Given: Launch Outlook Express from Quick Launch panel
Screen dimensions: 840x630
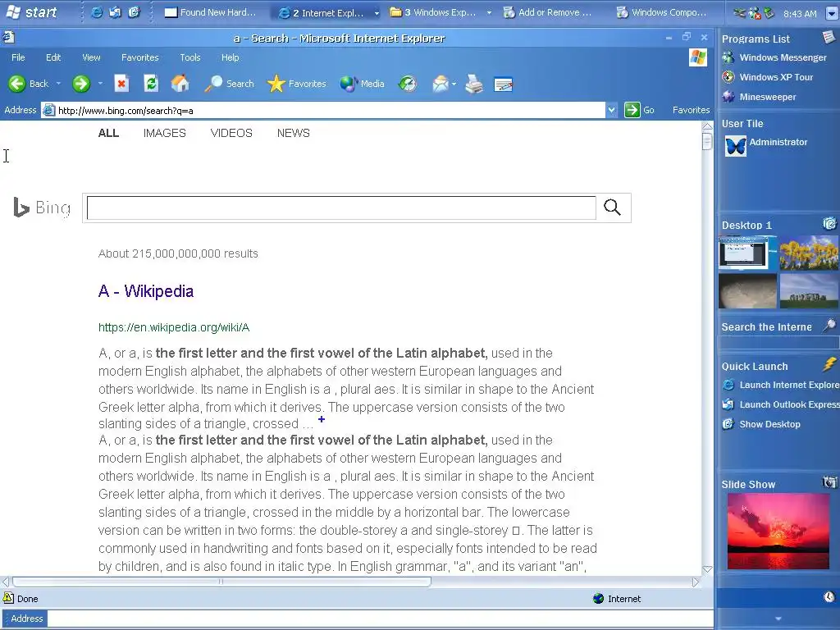Looking at the screenshot, I should [x=781, y=404].
